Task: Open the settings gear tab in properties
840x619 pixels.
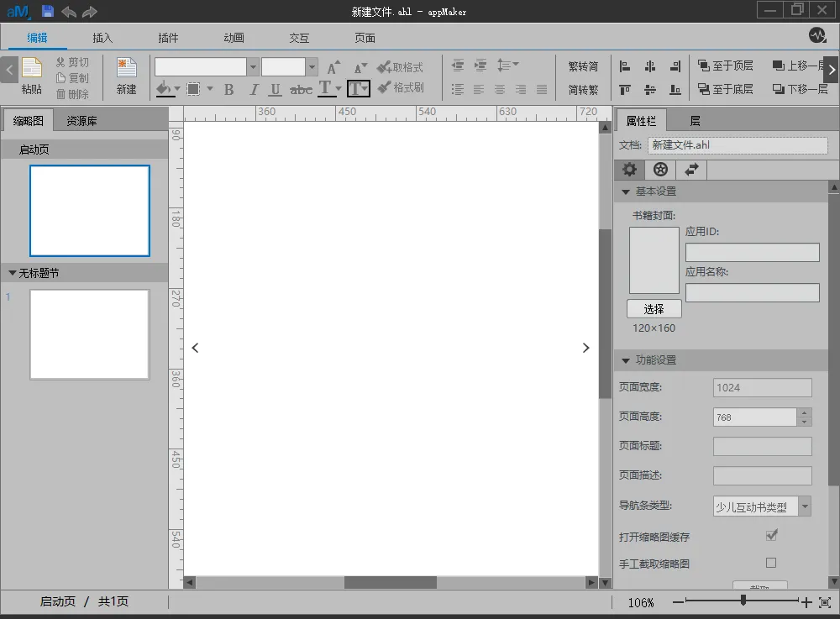Action: pos(629,170)
